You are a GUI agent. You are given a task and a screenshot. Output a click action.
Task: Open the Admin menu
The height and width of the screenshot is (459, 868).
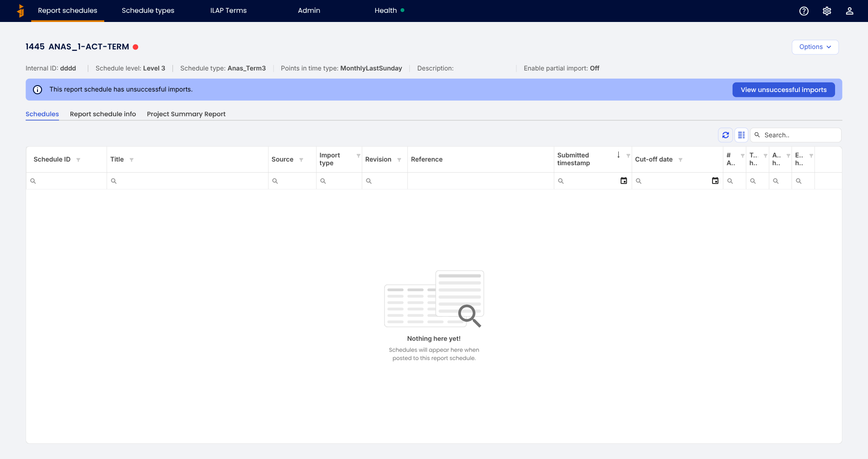309,11
